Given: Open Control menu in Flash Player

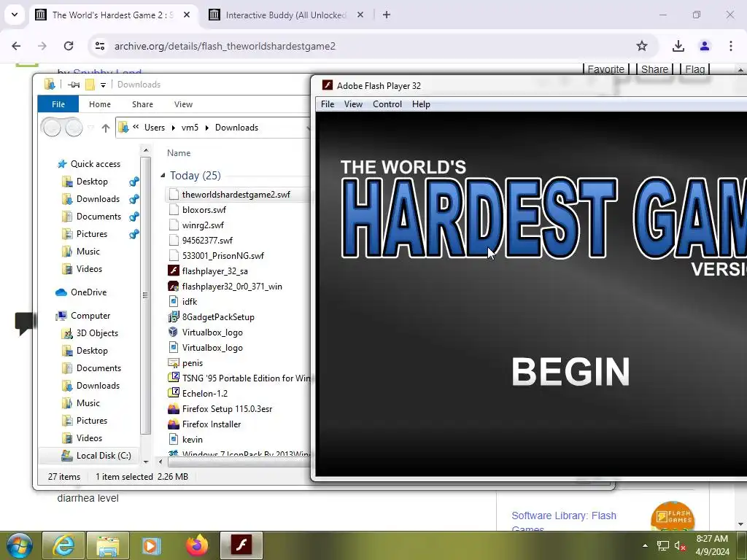Looking at the screenshot, I should [x=387, y=104].
